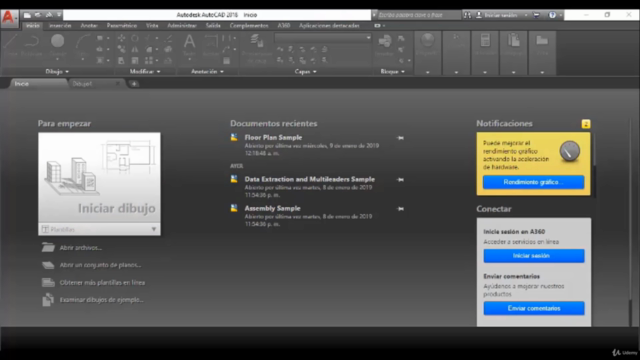Open recent document Floor Plan Sample
Image resolution: width=640 pixels, height=360 pixels.
(273, 138)
